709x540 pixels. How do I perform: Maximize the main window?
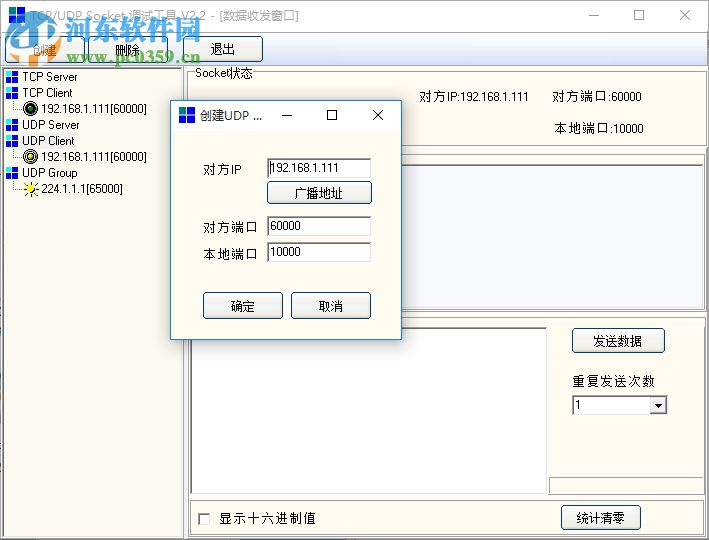[x=639, y=15]
